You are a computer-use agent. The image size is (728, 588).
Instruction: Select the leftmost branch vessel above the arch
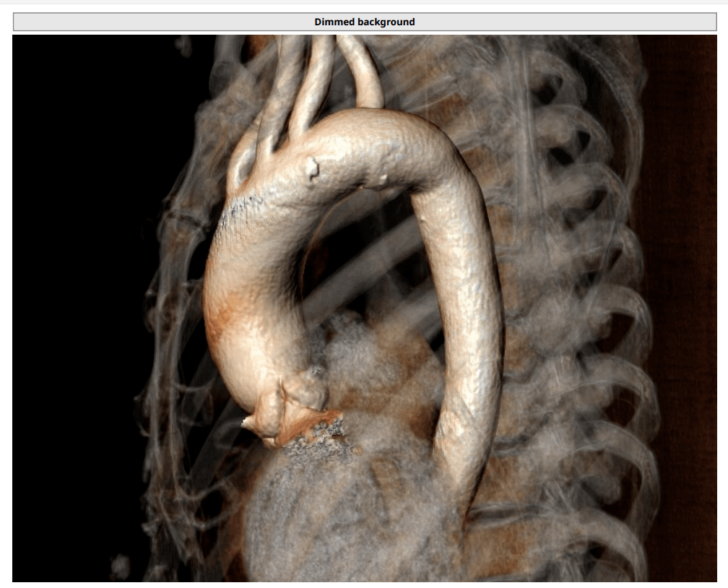278,94
